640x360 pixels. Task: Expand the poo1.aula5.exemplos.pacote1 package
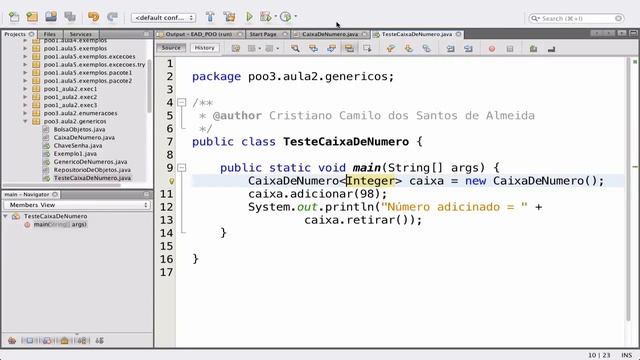(25, 72)
